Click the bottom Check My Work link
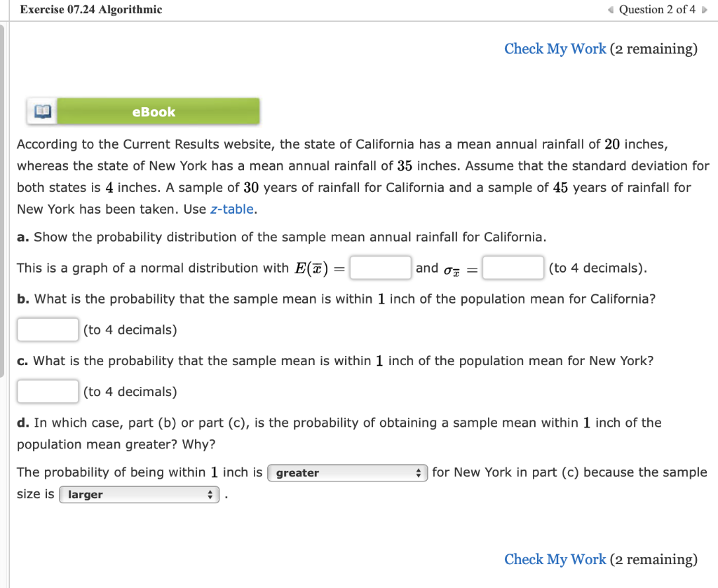 [555, 559]
